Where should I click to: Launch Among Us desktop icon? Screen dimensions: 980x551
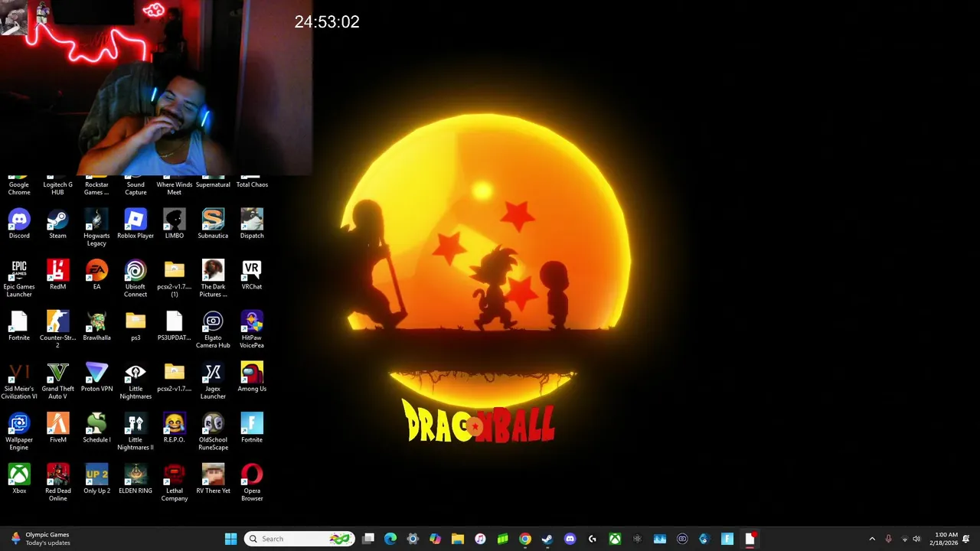(x=252, y=377)
